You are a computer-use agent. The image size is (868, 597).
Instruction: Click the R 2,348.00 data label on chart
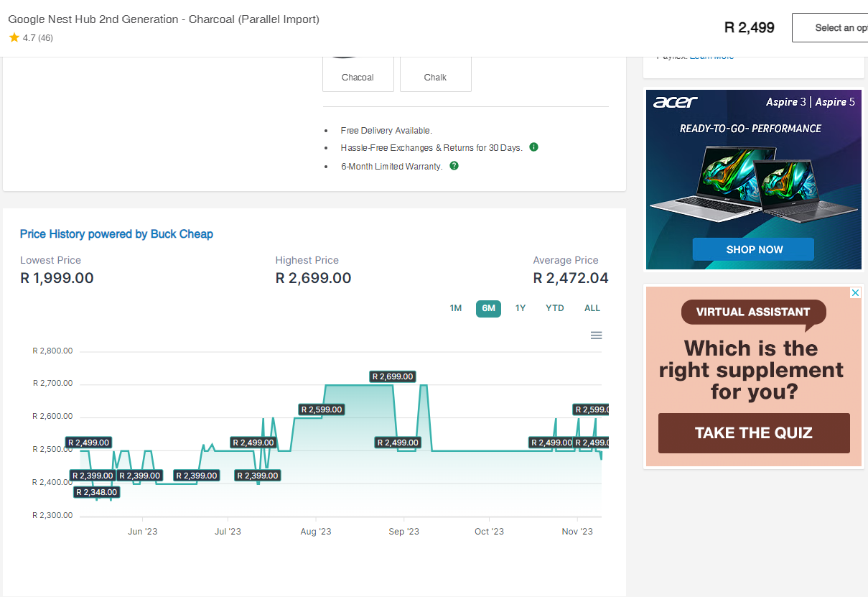point(97,492)
